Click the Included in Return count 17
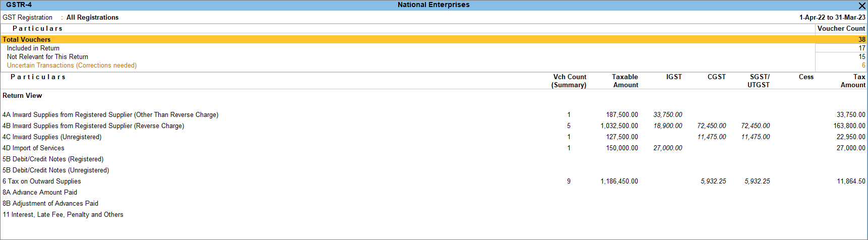The width and height of the screenshot is (868, 240). [x=862, y=48]
